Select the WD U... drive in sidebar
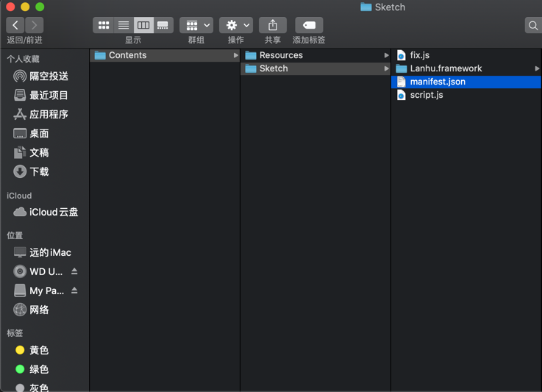Screen dimensions: 542x392 38,271
